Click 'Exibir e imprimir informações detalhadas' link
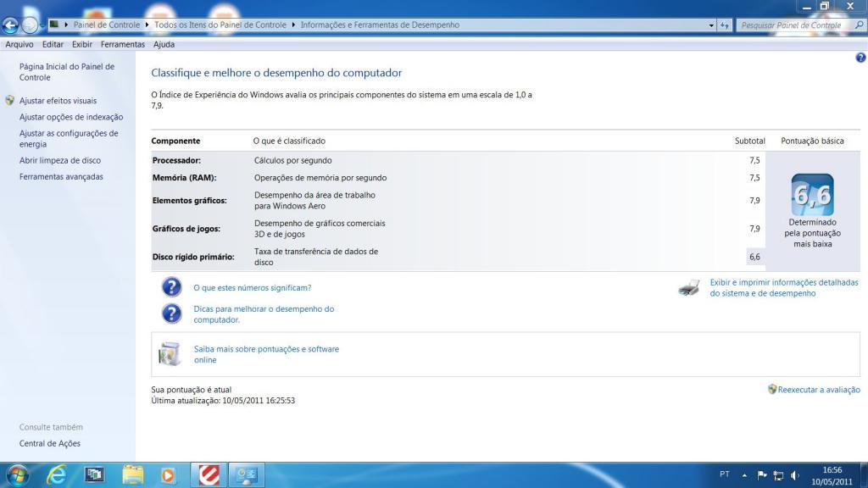Viewport: 868px width, 488px height. (x=784, y=288)
